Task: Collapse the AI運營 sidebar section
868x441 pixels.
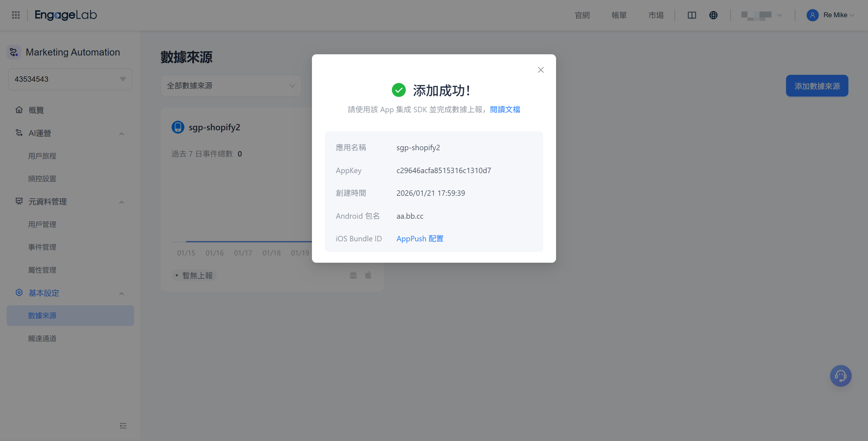Action: click(x=122, y=133)
